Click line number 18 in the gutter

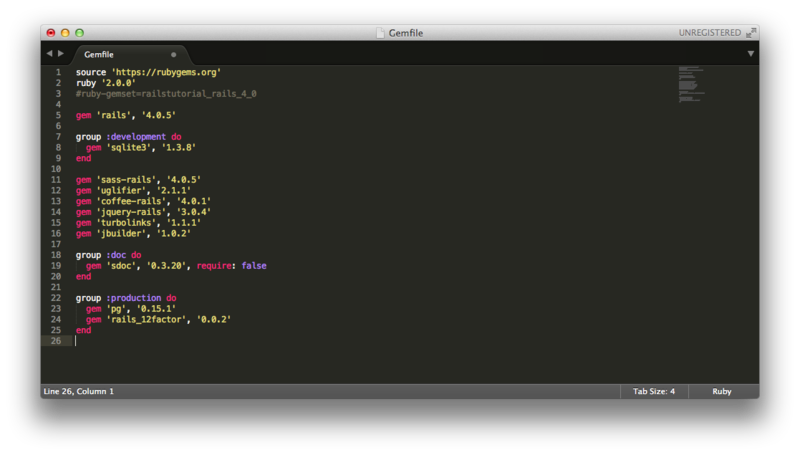[56, 255]
